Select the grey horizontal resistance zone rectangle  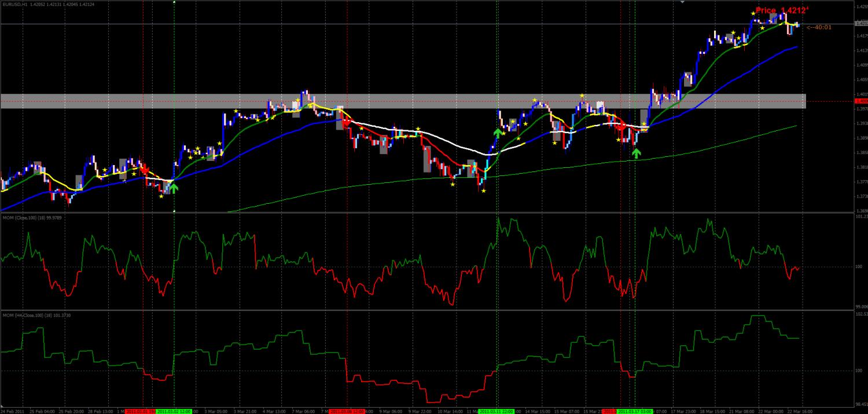pyautogui.click(x=403, y=101)
